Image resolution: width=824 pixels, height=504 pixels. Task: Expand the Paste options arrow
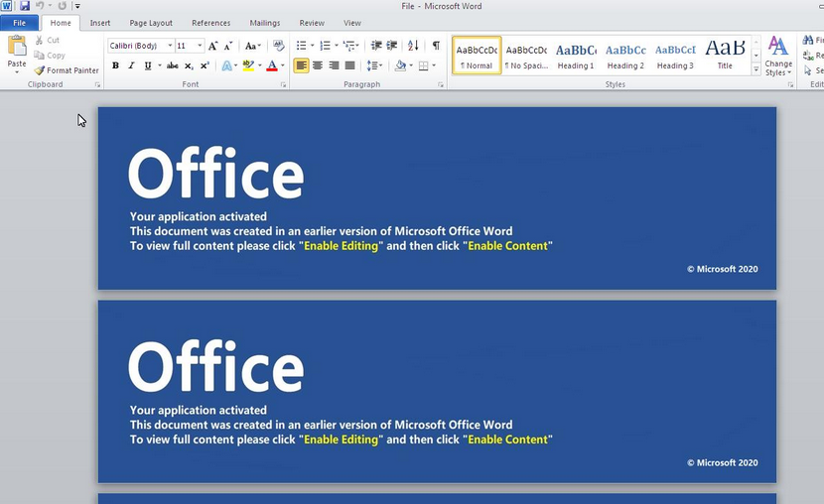(x=17, y=71)
